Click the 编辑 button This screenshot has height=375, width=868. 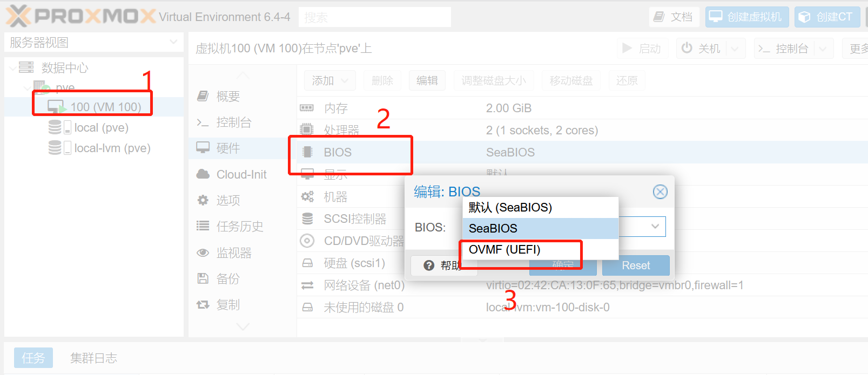[427, 80]
